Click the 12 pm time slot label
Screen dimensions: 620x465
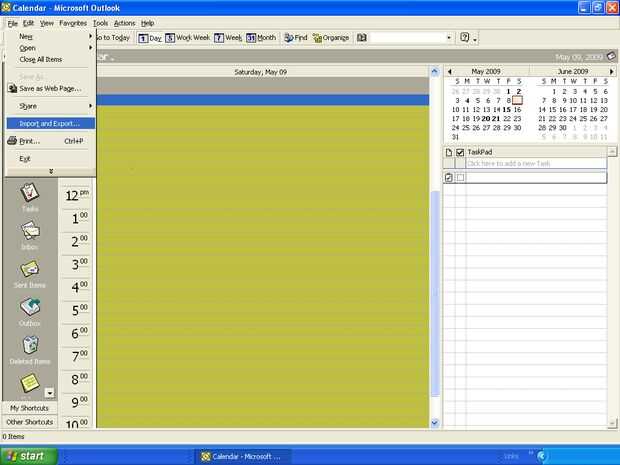77,195
